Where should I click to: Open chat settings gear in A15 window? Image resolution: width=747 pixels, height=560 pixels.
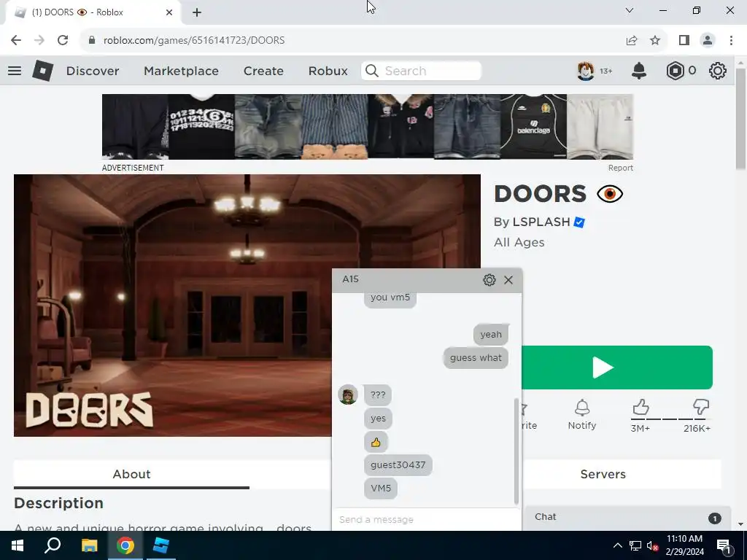489,280
